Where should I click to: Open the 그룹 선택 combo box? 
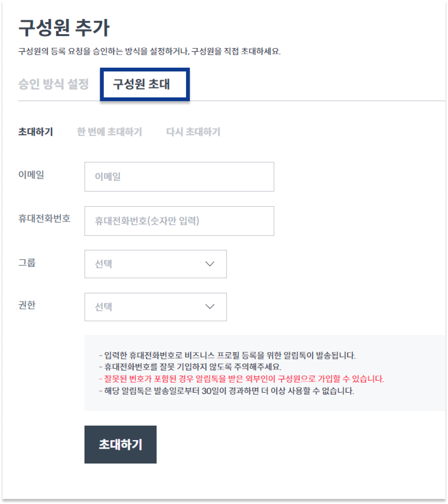point(155,264)
